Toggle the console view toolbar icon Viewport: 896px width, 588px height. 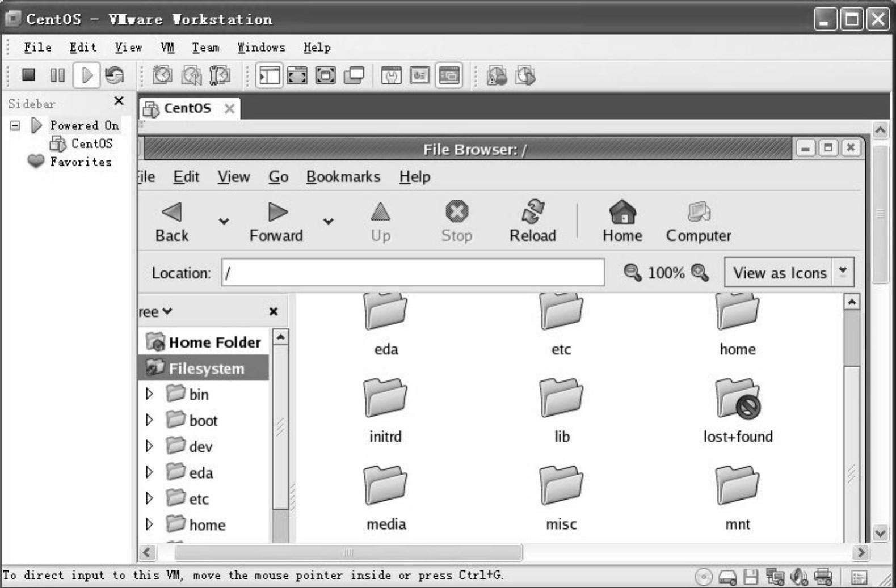[x=449, y=75]
